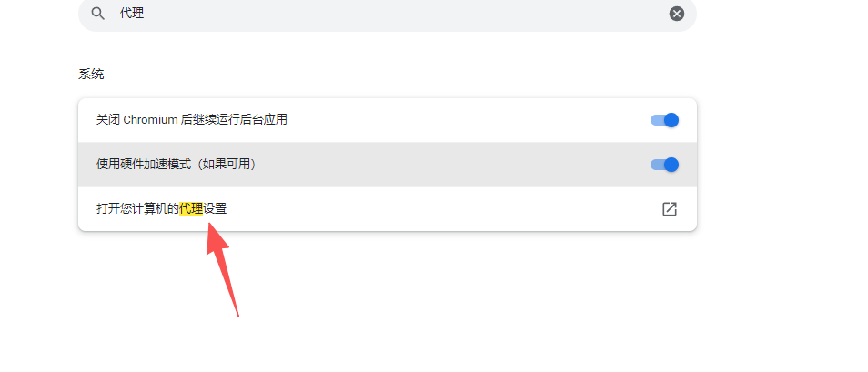Click blank space in hardware acceleration row

pos(455,165)
